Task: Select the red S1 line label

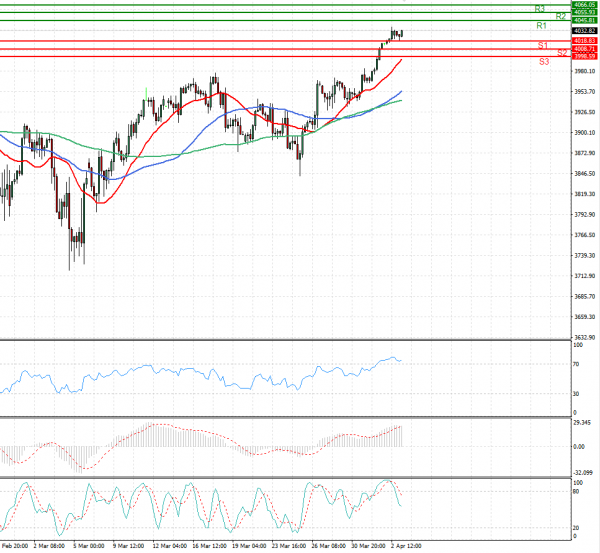Action: coord(543,46)
